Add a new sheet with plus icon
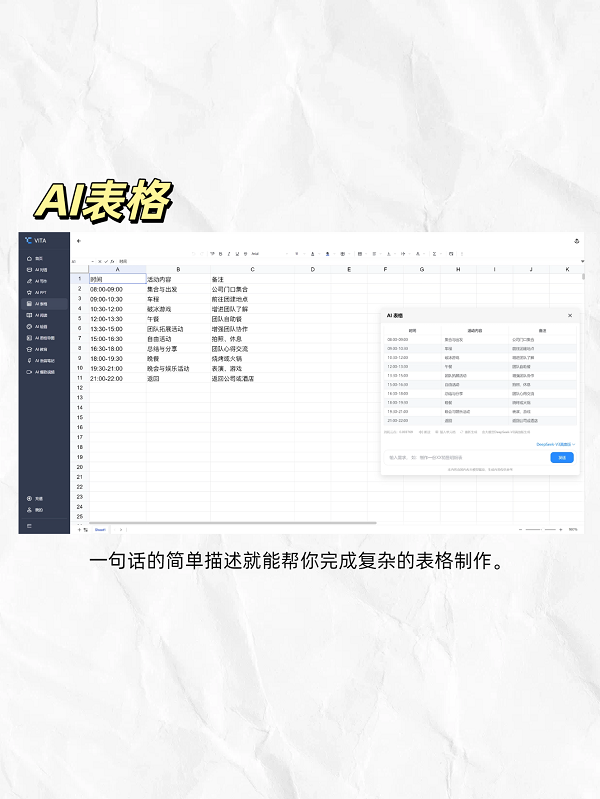 80,529
